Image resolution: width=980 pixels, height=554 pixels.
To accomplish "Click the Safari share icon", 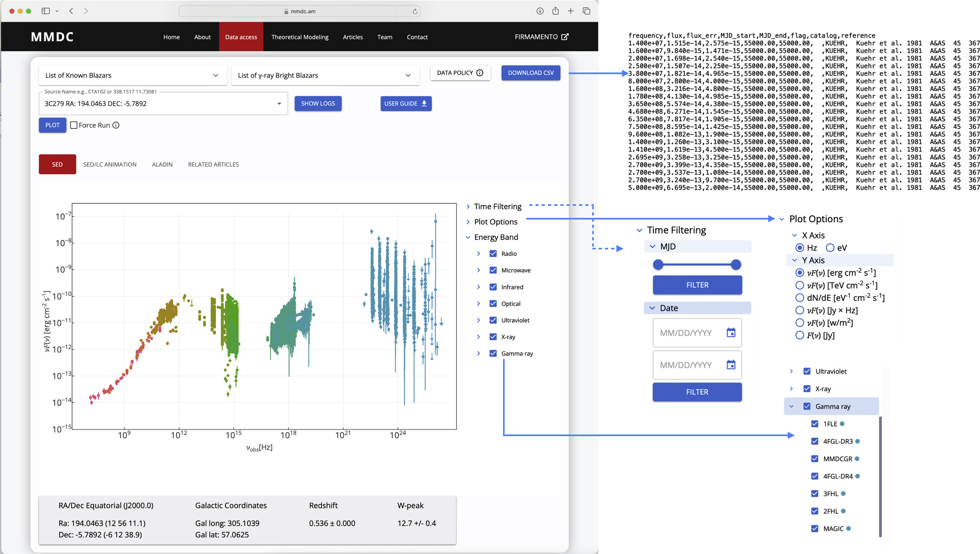I will pos(555,11).
